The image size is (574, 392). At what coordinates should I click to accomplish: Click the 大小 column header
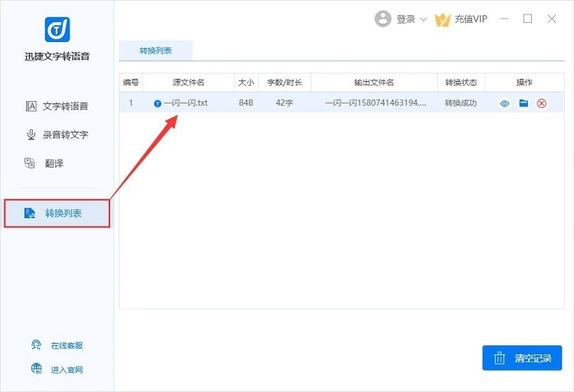coord(246,83)
